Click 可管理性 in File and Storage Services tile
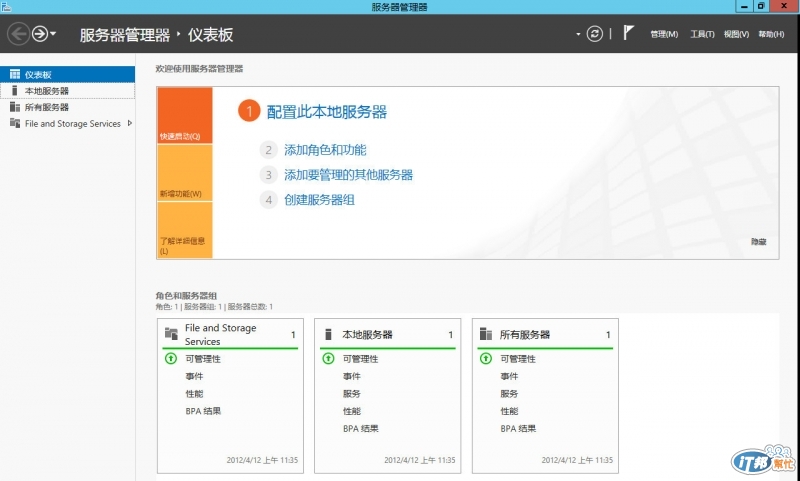Image resolution: width=800 pixels, height=481 pixels. click(203, 359)
